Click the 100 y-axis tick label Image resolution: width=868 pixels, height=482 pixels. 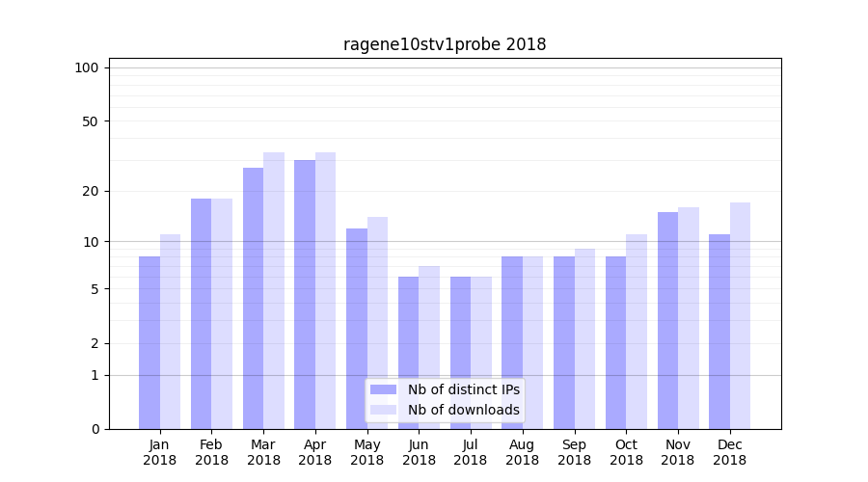coord(87,67)
